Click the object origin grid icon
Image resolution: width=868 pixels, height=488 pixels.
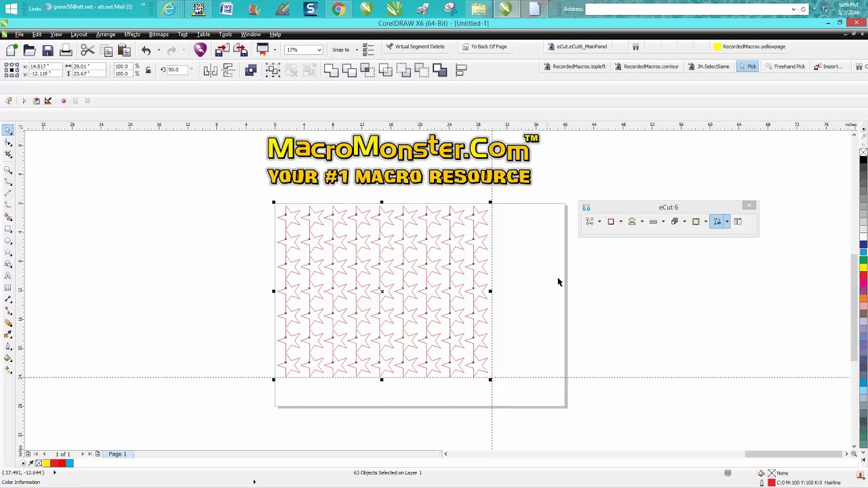click(x=12, y=69)
